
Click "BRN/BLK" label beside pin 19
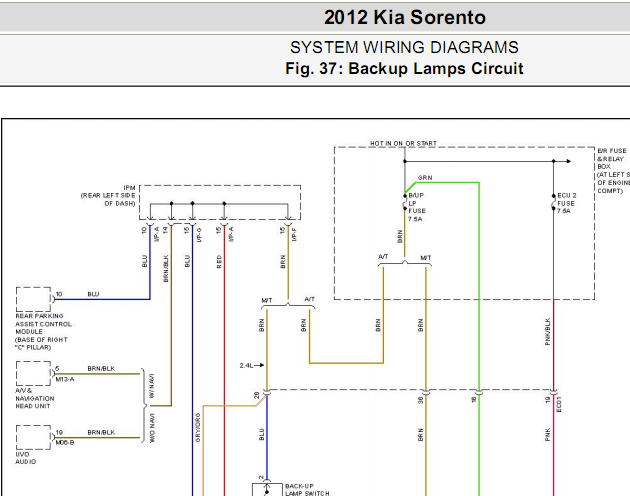pos(101,432)
